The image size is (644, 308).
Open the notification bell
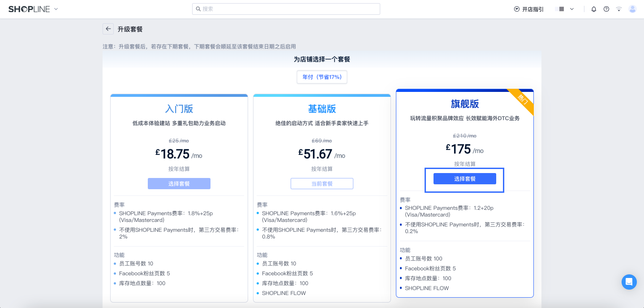pyautogui.click(x=594, y=9)
